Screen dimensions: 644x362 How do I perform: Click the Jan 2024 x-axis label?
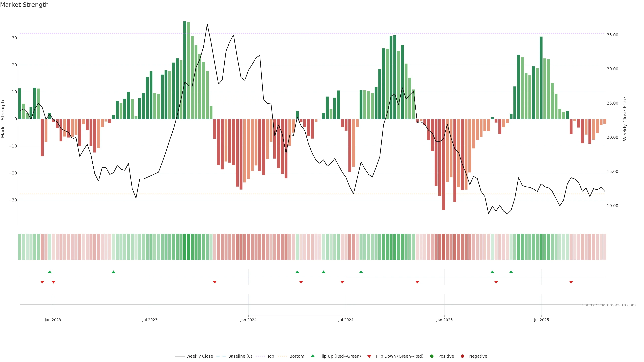coord(248,320)
